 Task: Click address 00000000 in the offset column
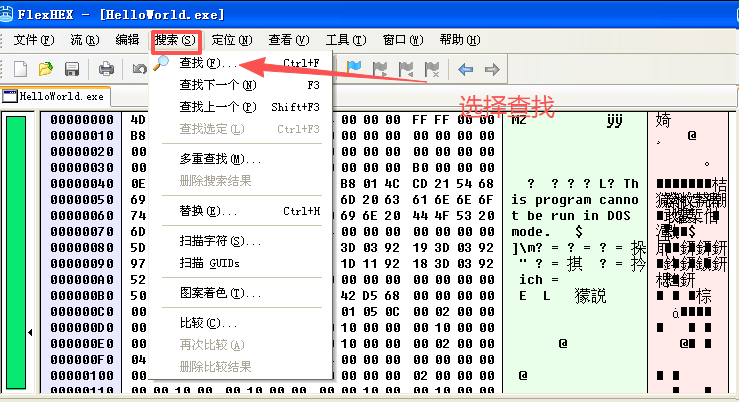82,120
